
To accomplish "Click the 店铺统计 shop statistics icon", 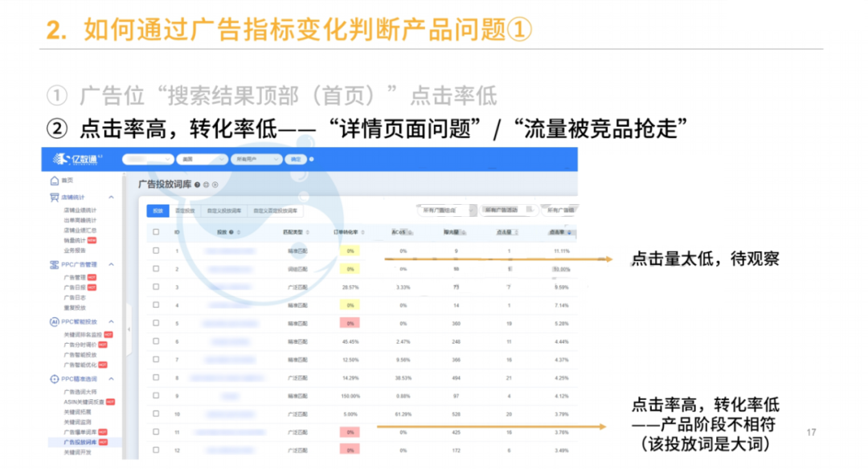I will [x=55, y=196].
